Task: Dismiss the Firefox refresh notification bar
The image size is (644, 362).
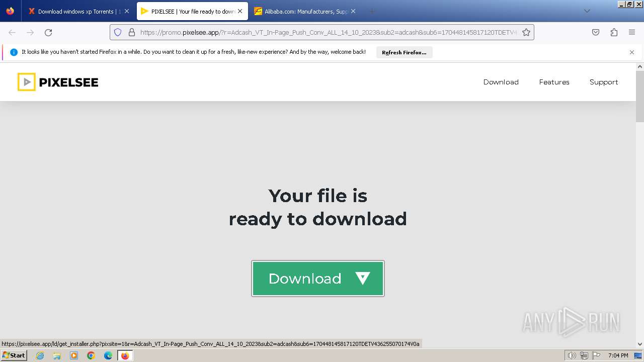Action: click(x=632, y=52)
